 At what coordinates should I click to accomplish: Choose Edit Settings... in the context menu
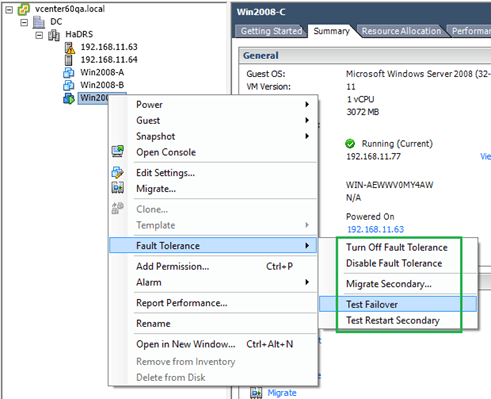(x=213, y=173)
